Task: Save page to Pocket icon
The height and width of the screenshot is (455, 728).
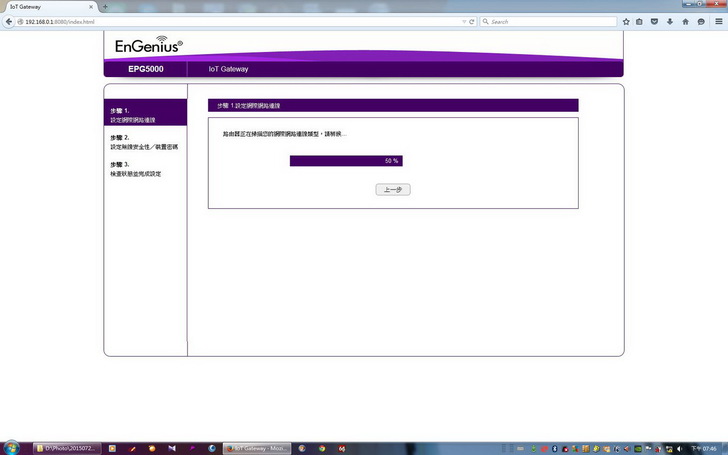Action: [x=655, y=21]
